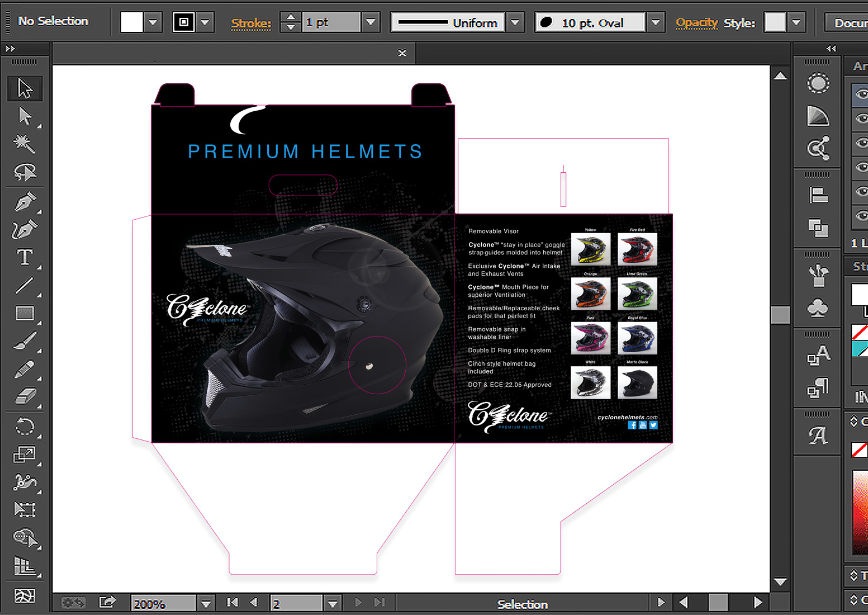Open the Appearance panel dashed-circle icon
This screenshot has width=868, height=615.
(818, 84)
